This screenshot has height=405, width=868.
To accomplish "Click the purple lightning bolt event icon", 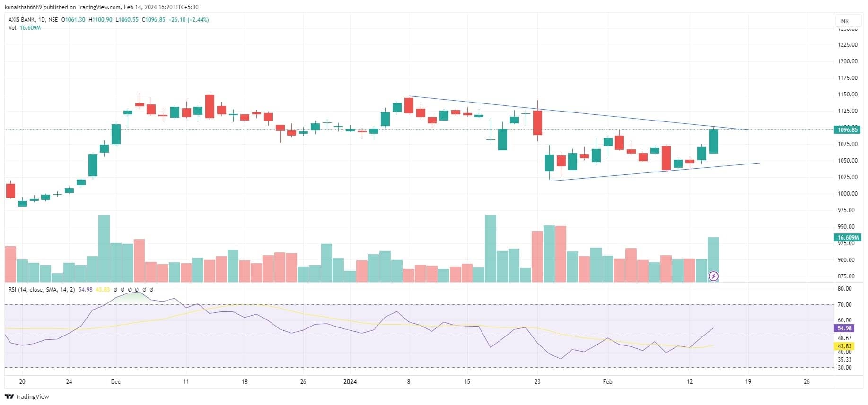I will click(x=713, y=276).
